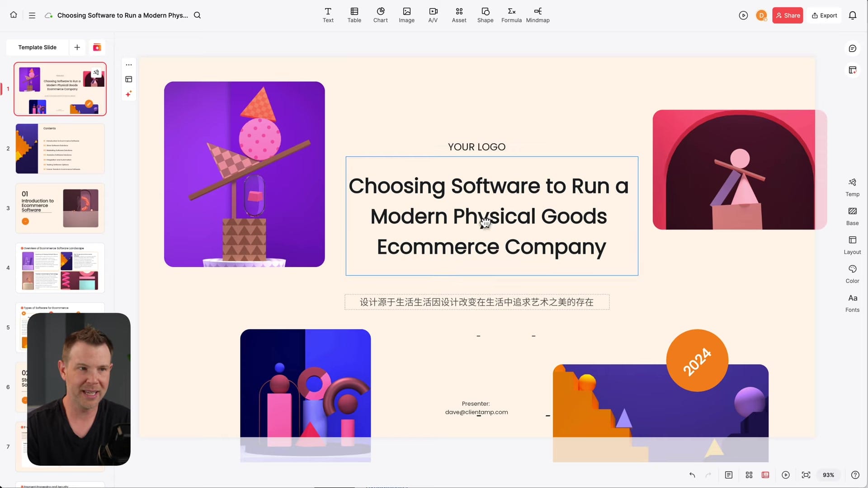Open the Layout panel
The height and width of the screenshot is (488, 868).
point(853,245)
